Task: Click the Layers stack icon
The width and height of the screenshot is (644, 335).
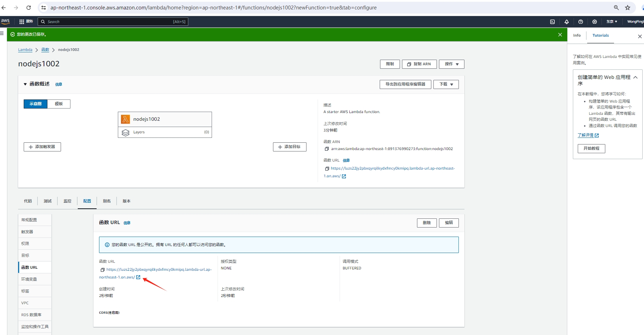Action: 126,132
